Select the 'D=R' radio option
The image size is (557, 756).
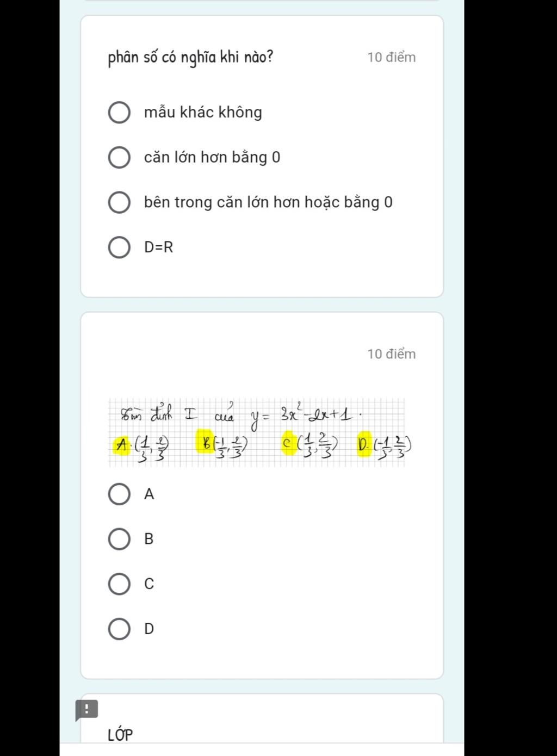tap(119, 247)
